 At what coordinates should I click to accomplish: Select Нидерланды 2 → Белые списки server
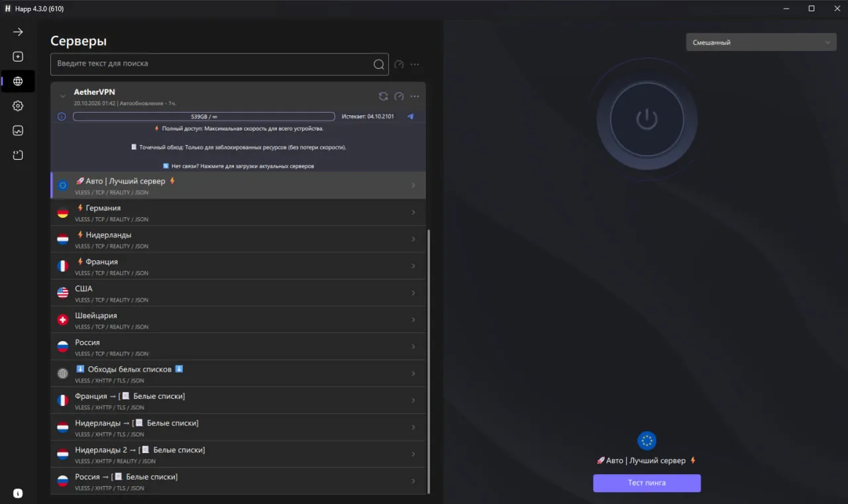pos(238,454)
